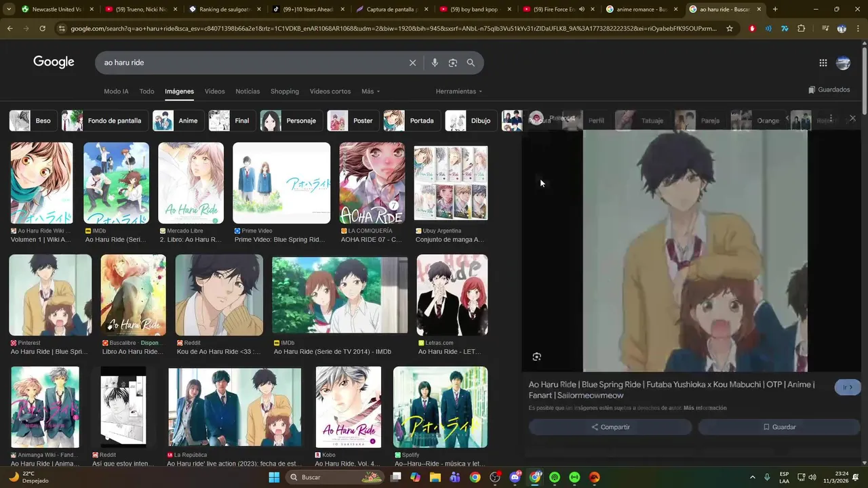The image size is (868, 488).
Task: Open the tab search dropdown arrow
Action: click(9, 9)
